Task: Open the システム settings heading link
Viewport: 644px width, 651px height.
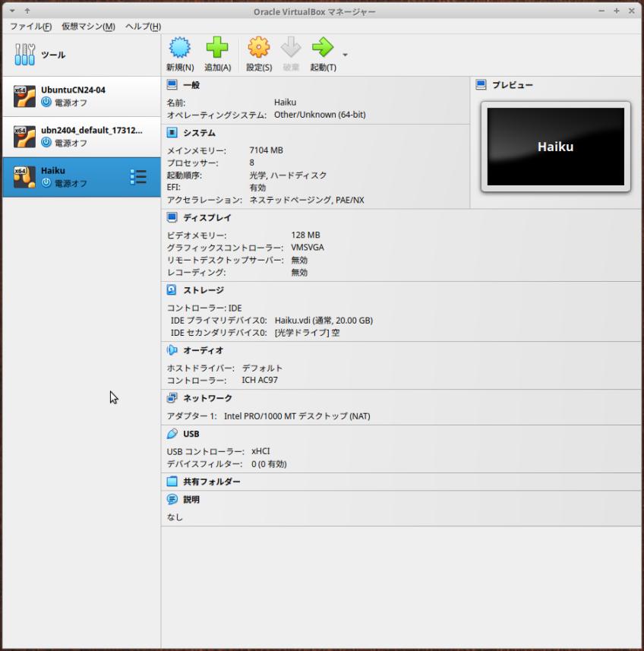Action: [199, 133]
